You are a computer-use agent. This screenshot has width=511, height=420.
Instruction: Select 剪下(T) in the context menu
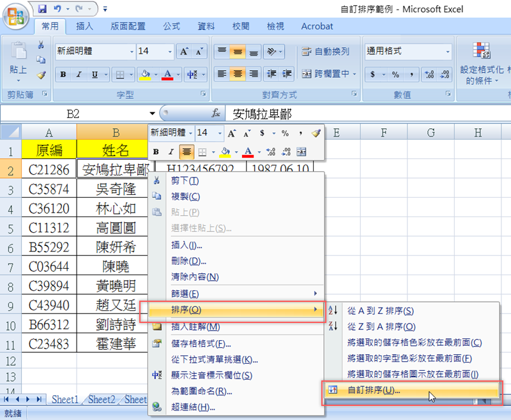tap(236, 181)
